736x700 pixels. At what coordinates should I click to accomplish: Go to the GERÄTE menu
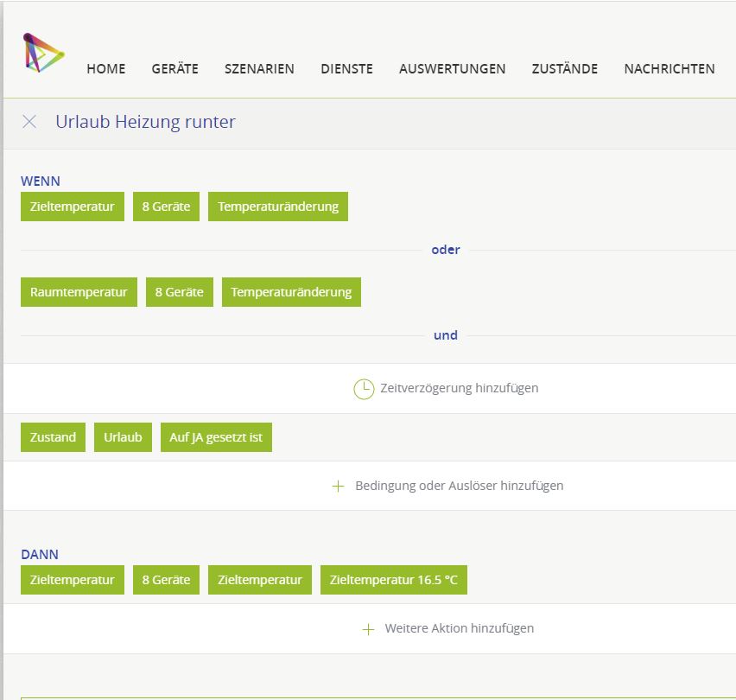click(174, 69)
